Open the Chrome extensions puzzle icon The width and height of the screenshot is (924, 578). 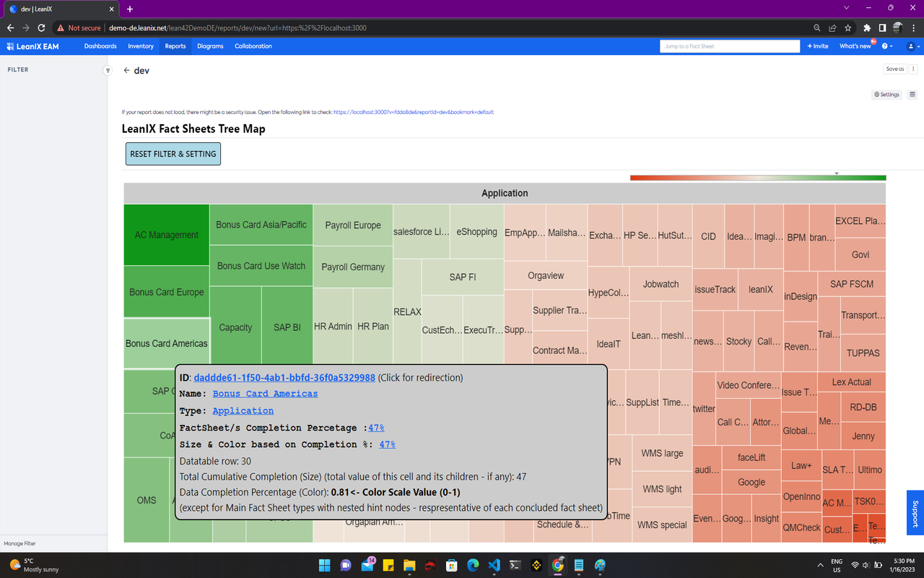pyautogui.click(x=867, y=27)
